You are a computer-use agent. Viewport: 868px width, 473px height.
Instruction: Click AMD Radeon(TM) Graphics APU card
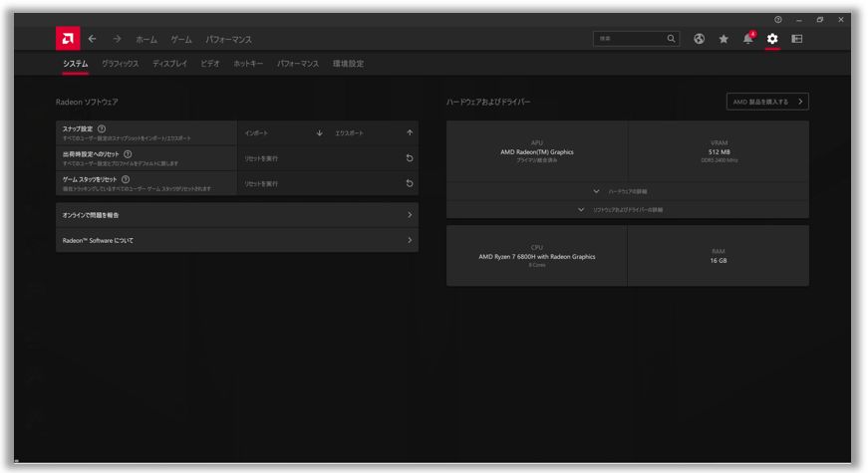coord(537,151)
